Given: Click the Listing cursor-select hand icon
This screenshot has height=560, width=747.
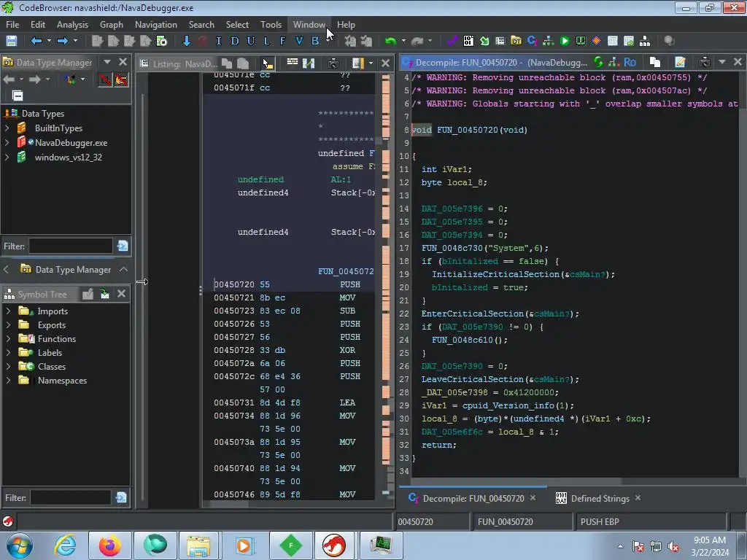Looking at the screenshot, I should point(268,63).
